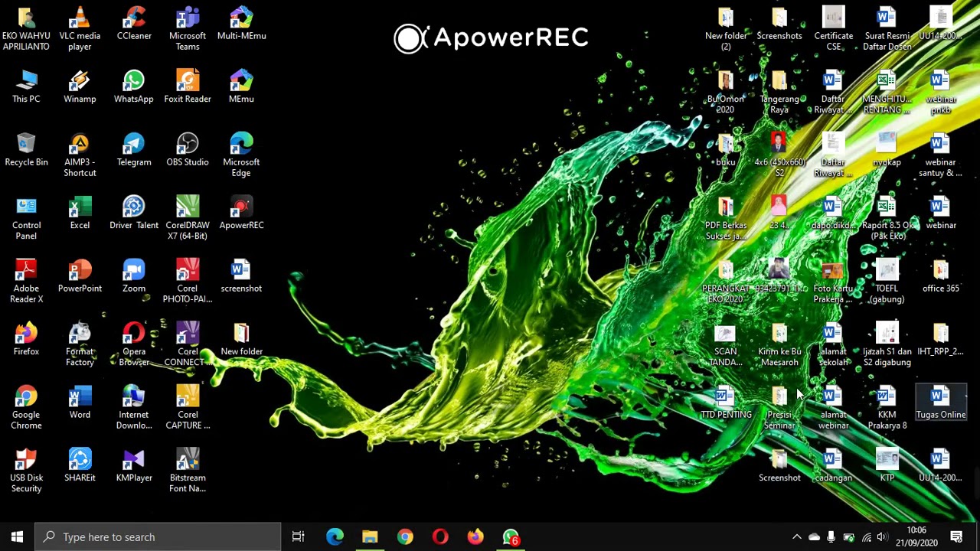Open OneDrive cloud tray icon
The height and width of the screenshot is (551, 980).
point(814,537)
